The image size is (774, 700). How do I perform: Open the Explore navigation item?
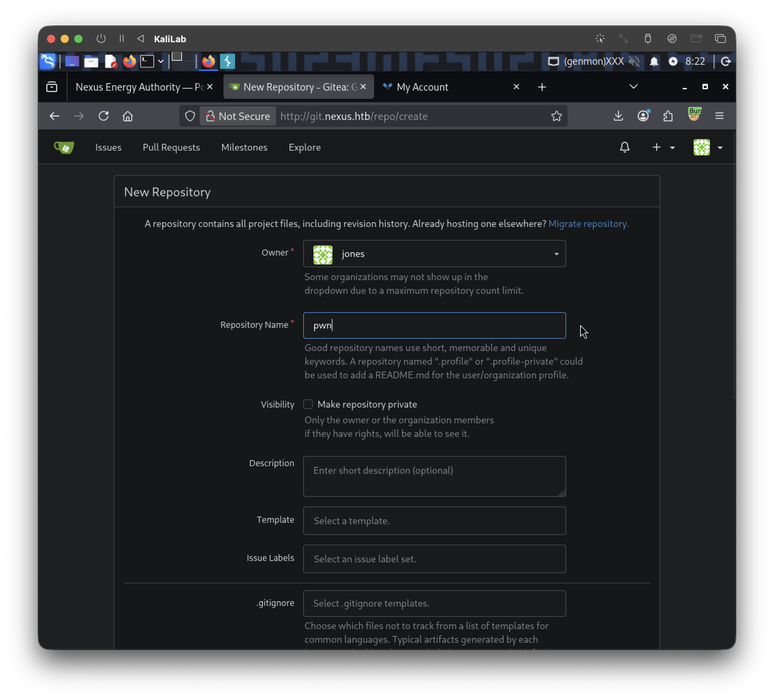tap(305, 148)
